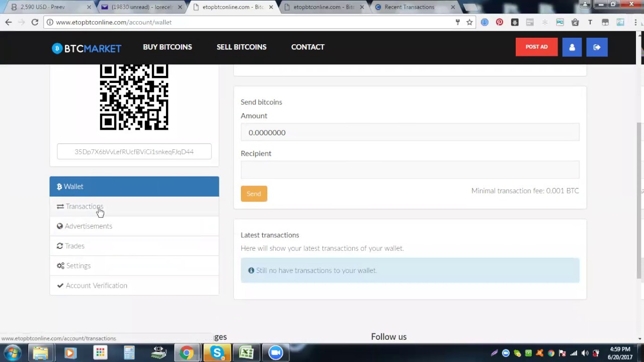
Task: Click the saved password key icon
Action: [x=457, y=22]
